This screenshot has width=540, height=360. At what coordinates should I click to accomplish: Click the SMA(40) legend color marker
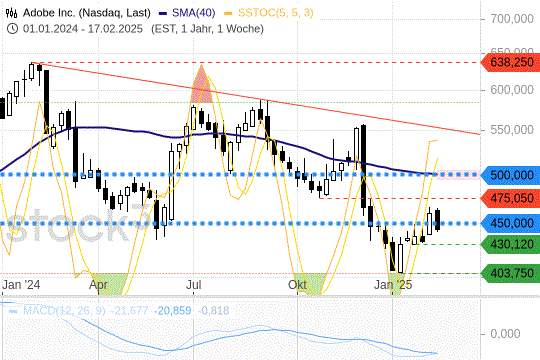click(163, 14)
